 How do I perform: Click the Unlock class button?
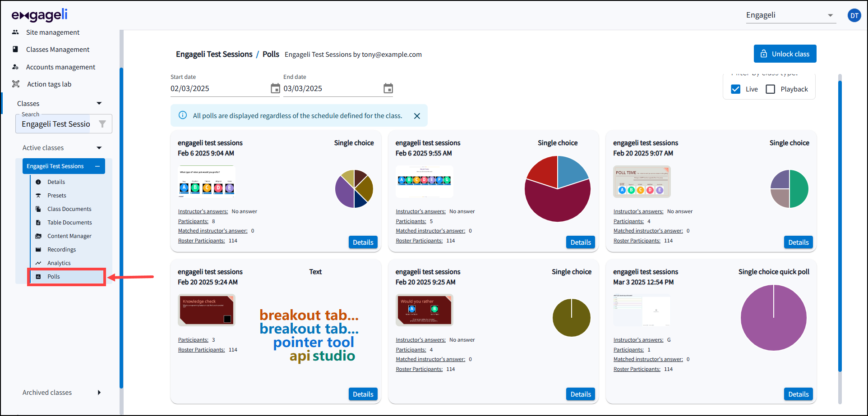(785, 54)
